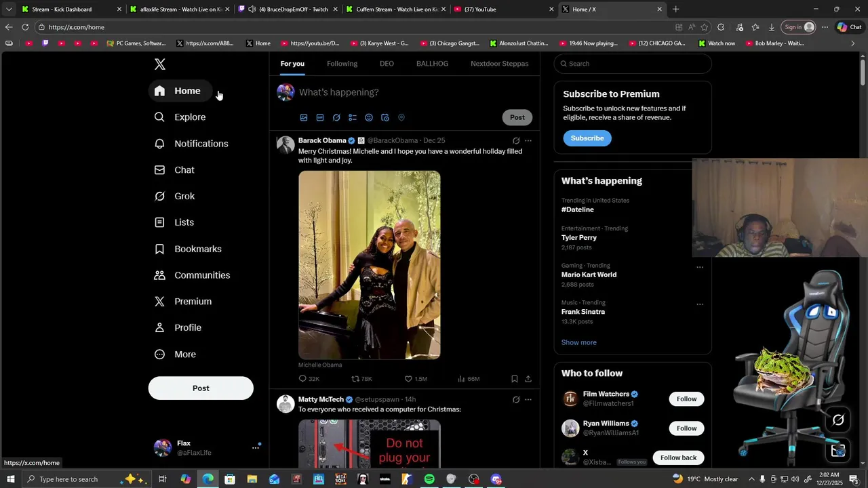
Task: Click the white Post button in the sidebar
Action: (201, 388)
